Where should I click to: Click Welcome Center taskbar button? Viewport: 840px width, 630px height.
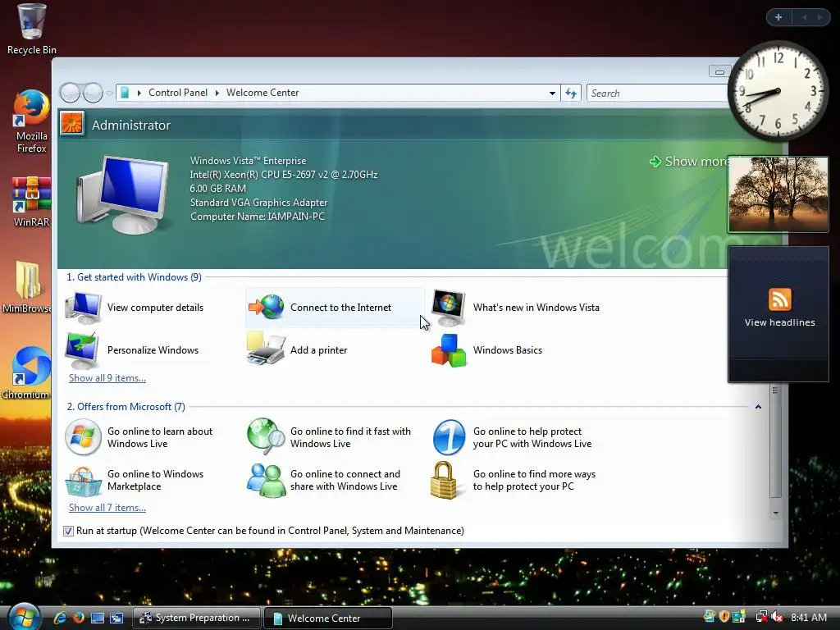pyautogui.click(x=328, y=618)
